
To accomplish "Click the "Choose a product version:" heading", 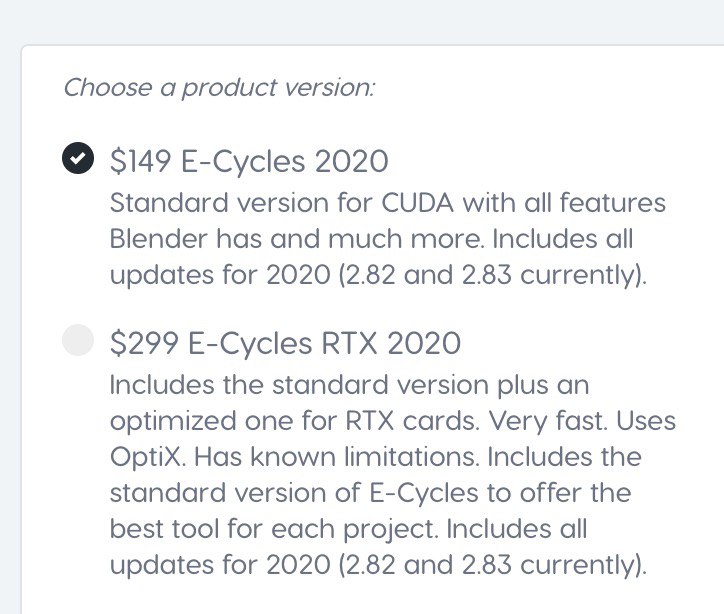I will [219, 88].
